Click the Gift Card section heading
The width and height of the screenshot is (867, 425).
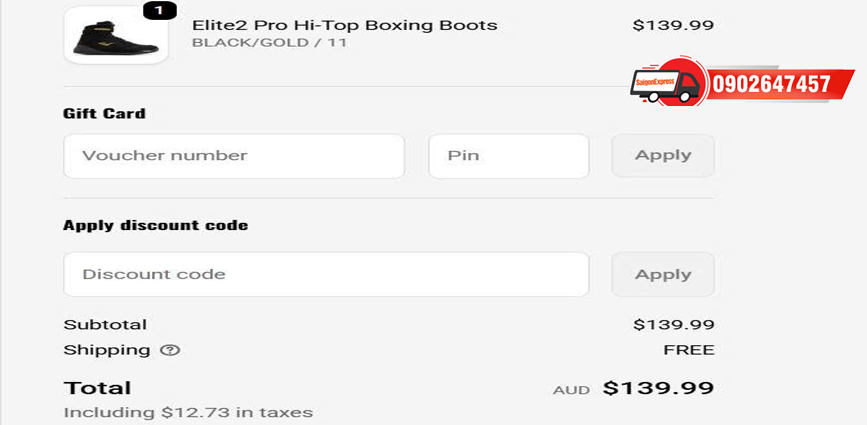point(104,113)
